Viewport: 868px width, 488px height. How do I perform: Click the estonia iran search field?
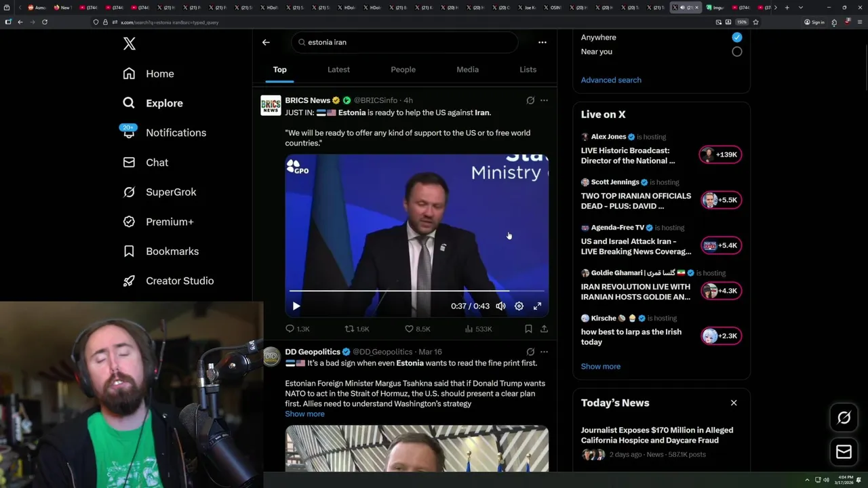pyautogui.click(x=406, y=42)
